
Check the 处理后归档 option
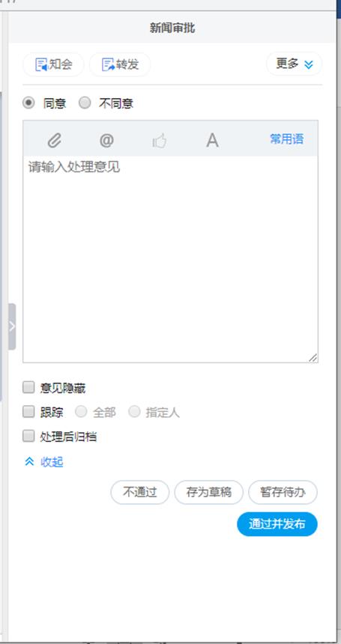28,436
